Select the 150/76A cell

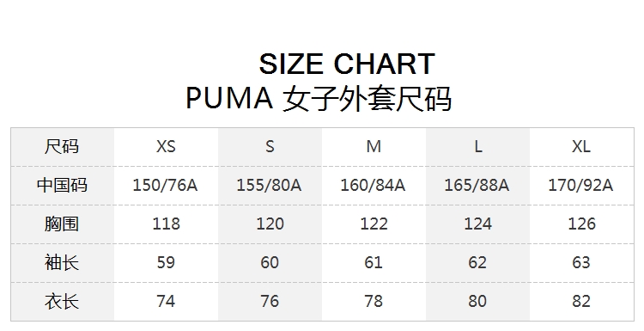pos(165,186)
